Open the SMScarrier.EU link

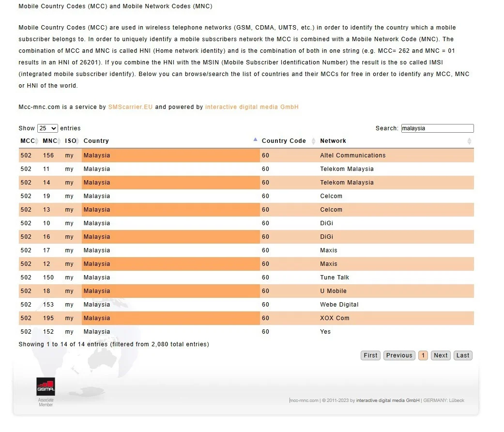pyautogui.click(x=131, y=107)
